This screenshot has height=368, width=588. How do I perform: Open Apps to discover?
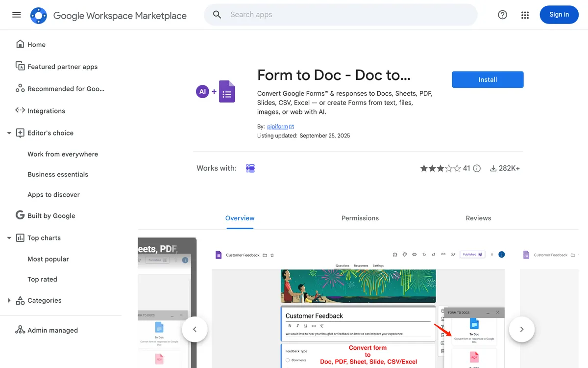pos(53,194)
